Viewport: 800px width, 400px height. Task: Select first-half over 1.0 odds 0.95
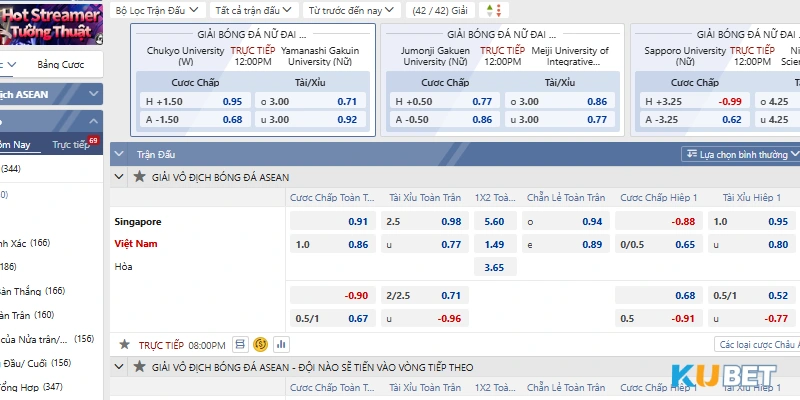point(752,221)
